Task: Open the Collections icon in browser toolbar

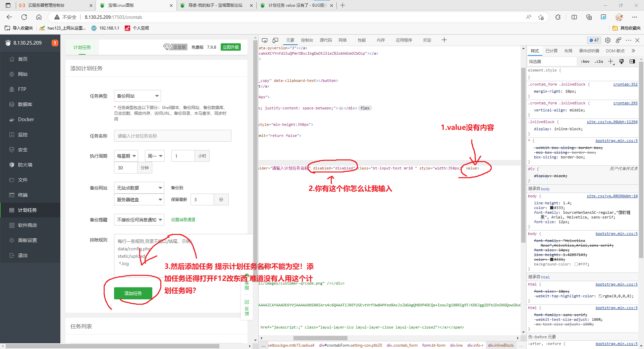Action: [x=589, y=17]
